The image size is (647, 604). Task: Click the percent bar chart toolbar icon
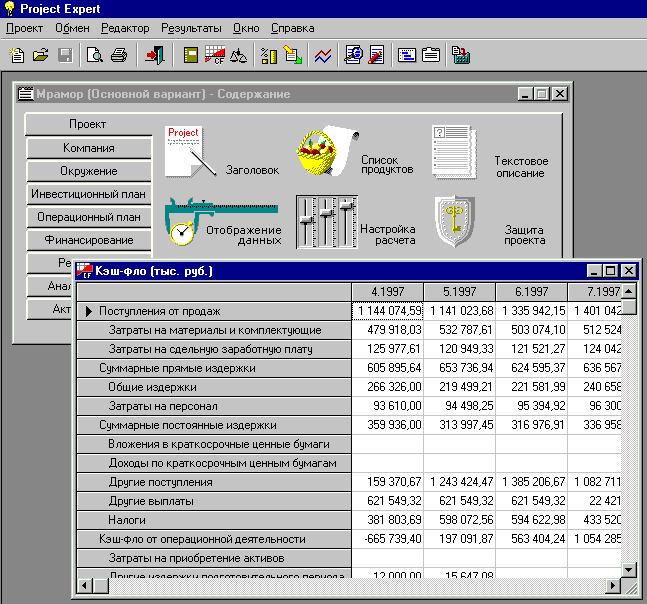coord(269,55)
